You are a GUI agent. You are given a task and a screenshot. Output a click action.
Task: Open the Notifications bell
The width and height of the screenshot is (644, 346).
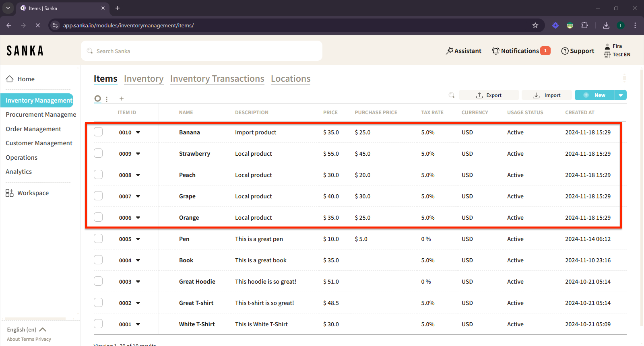click(x=495, y=51)
